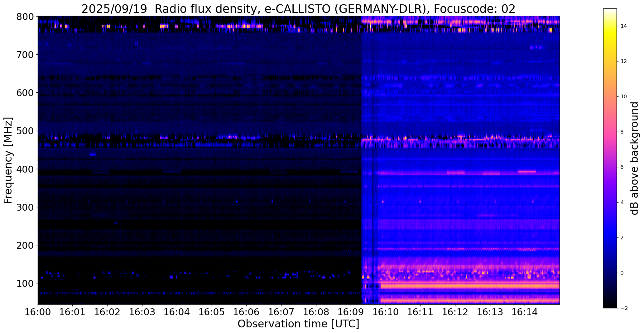Click the pink 8 dB region of the colorbar
The width and height of the screenshot is (644, 333).
click(x=610, y=132)
